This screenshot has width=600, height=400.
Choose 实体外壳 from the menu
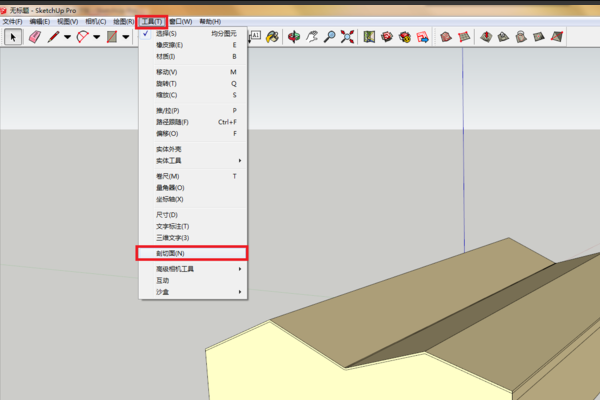pyautogui.click(x=193, y=149)
